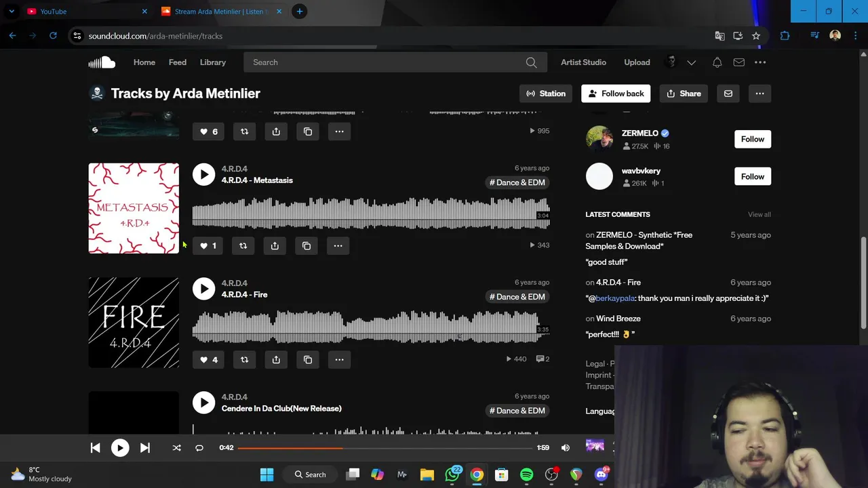
Task: Open Artist Studio
Action: point(583,62)
